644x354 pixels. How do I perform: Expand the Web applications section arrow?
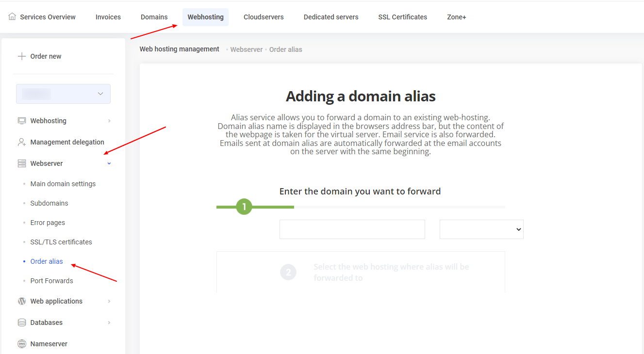[x=109, y=301]
